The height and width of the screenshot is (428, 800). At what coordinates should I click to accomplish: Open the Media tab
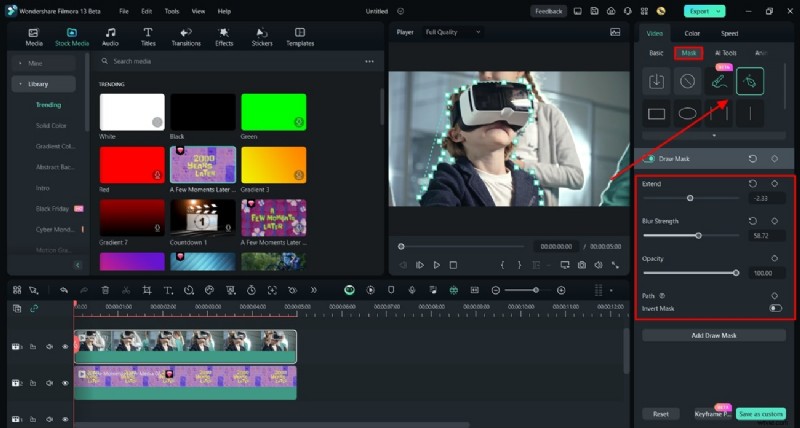34,37
